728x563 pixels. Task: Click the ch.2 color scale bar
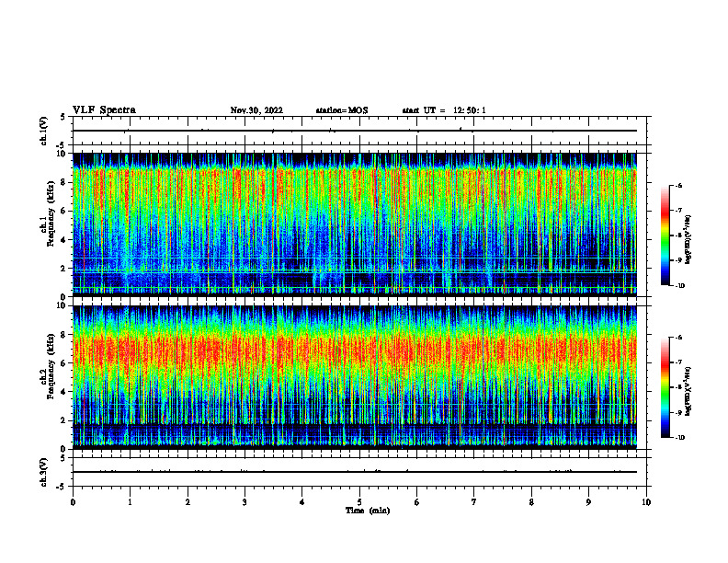(665, 387)
